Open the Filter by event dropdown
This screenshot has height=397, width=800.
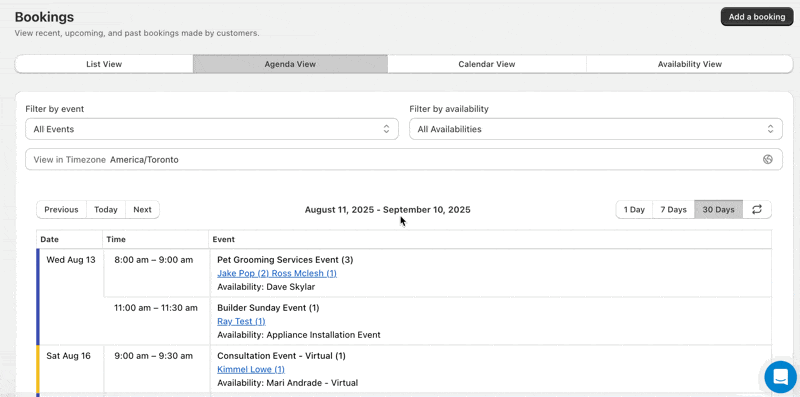(x=212, y=129)
